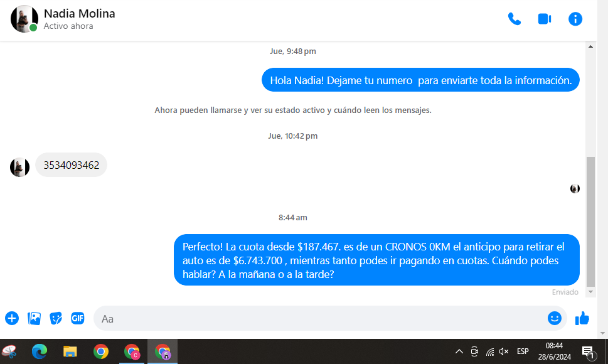Start a voice call with Nadia Molina
Viewport: 608px width, 364px height.
coord(514,19)
